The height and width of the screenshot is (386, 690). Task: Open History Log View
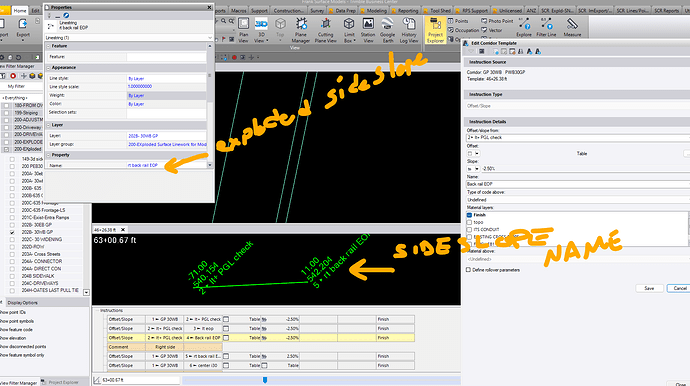point(409,30)
